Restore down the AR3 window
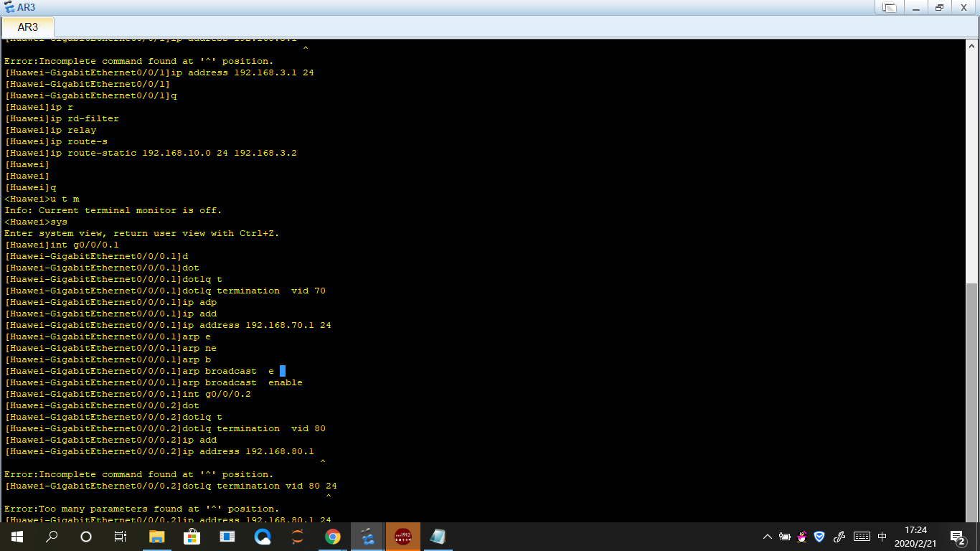 click(939, 7)
